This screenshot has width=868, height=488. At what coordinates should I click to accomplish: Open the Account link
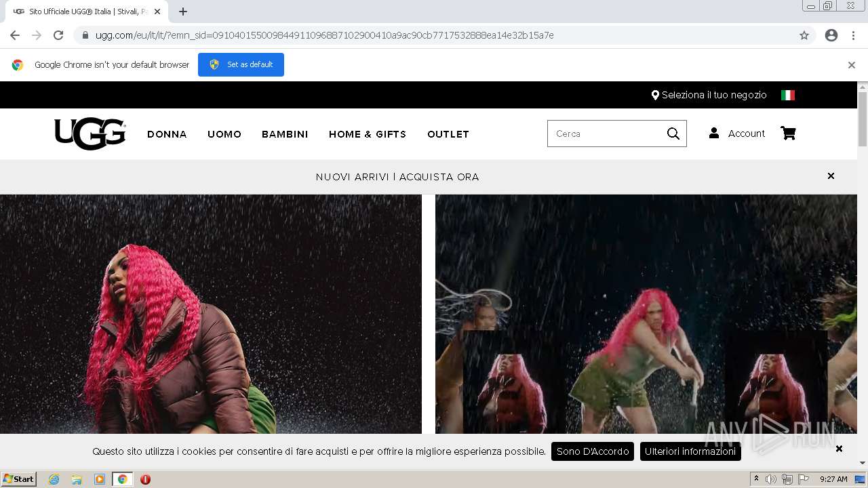coord(746,134)
